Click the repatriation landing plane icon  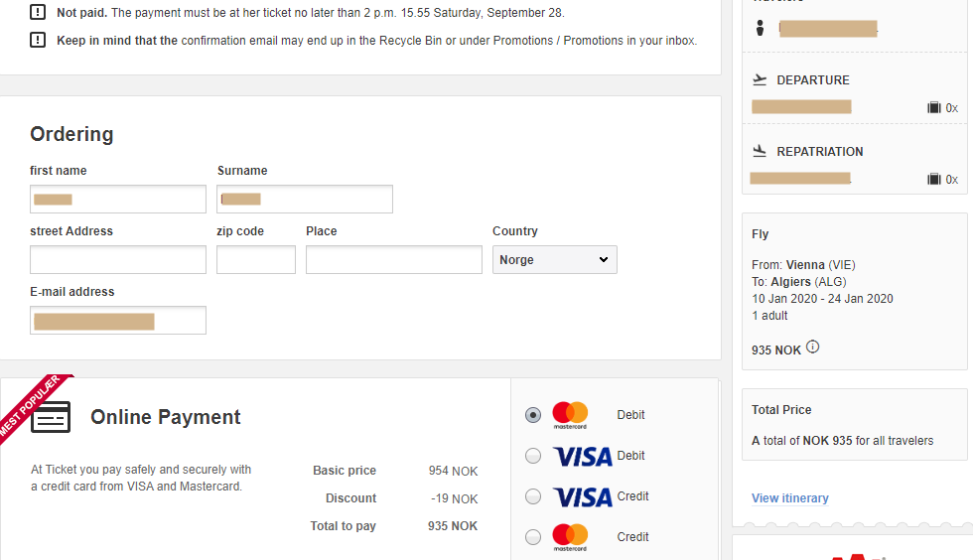(x=760, y=151)
